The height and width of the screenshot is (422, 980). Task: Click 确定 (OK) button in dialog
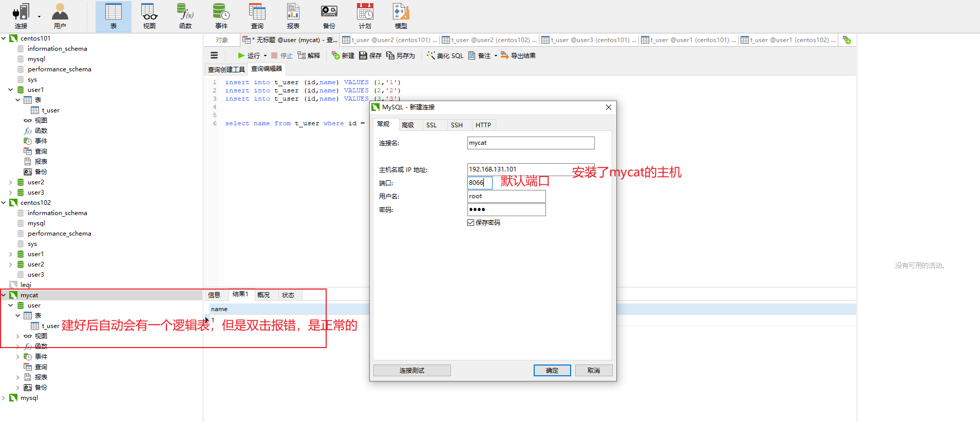(552, 370)
